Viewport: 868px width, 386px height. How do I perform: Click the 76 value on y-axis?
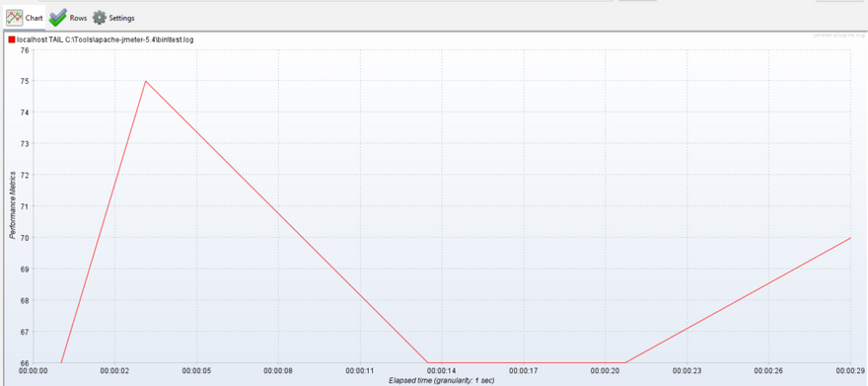(24, 49)
